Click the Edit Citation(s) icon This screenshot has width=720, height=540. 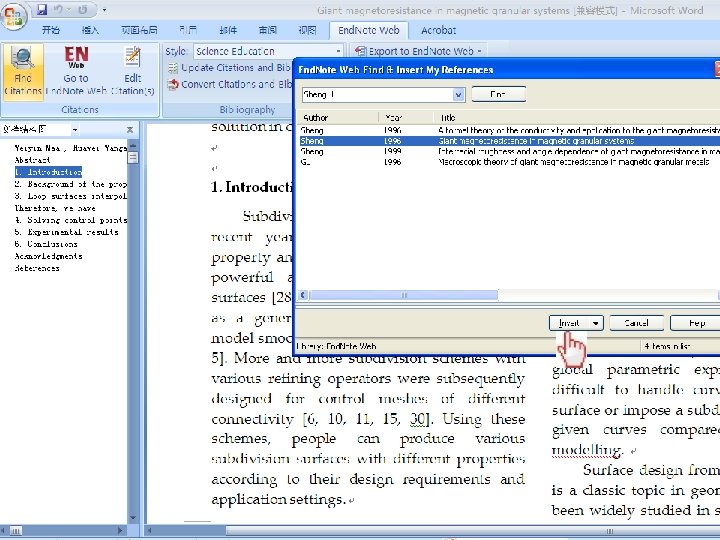(x=133, y=71)
